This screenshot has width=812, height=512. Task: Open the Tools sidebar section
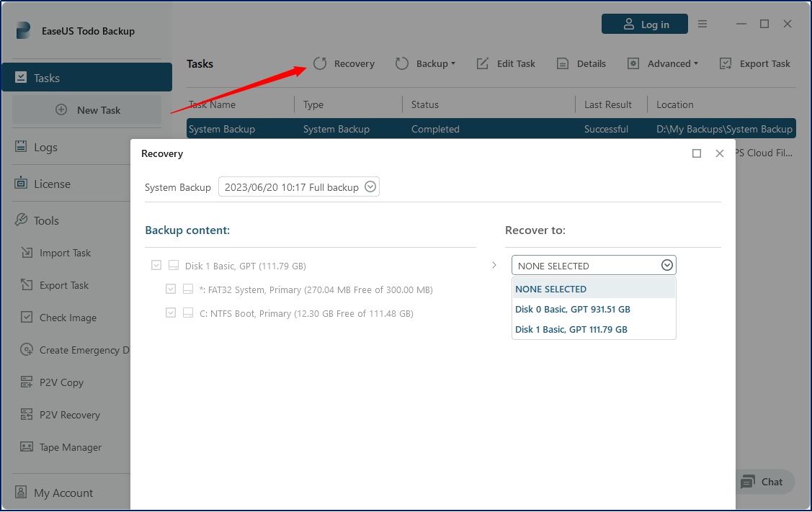click(x=37, y=220)
